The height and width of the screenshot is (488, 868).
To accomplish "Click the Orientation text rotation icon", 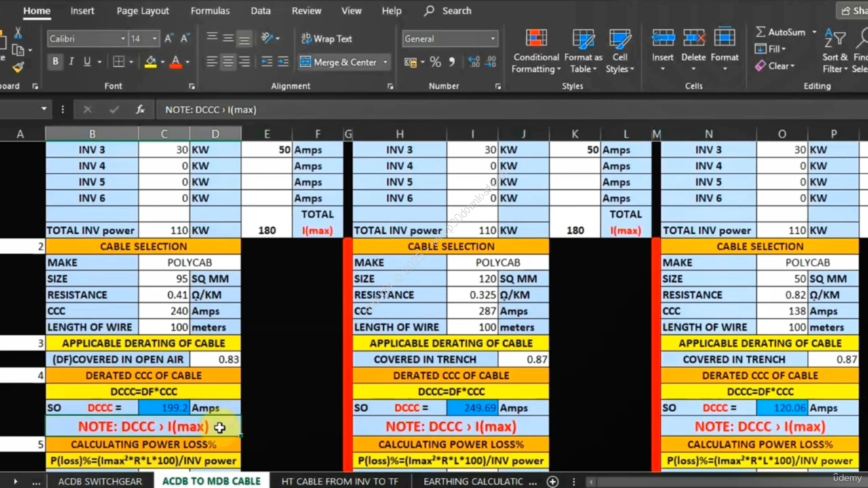I will click(x=267, y=39).
